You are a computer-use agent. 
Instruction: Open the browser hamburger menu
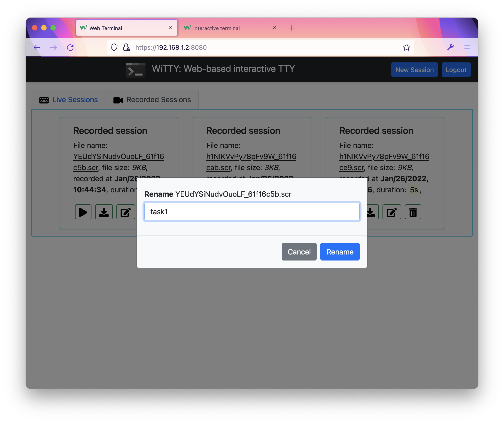(467, 47)
